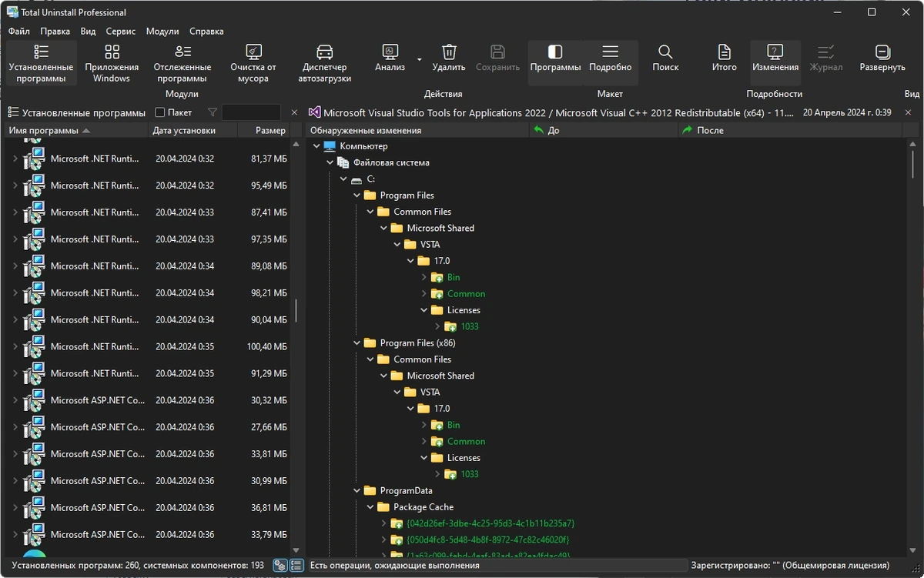Viewport: 924px width, 578px height.
Task: Start the Анализ action
Action: pos(390,58)
